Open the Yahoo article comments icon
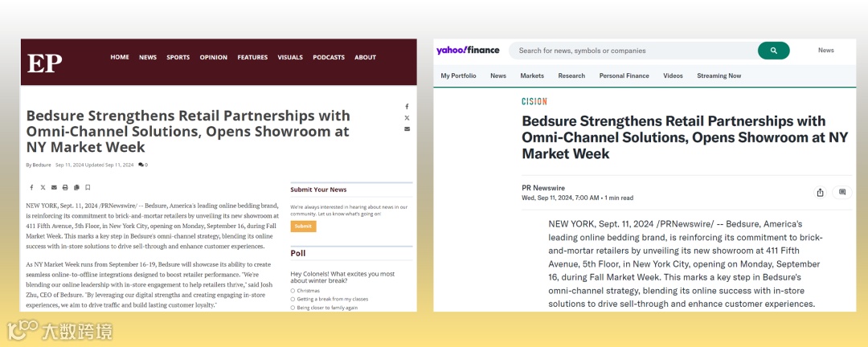This screenshot has height=347, width=868. pyautogui.click(x=842, y=192)
